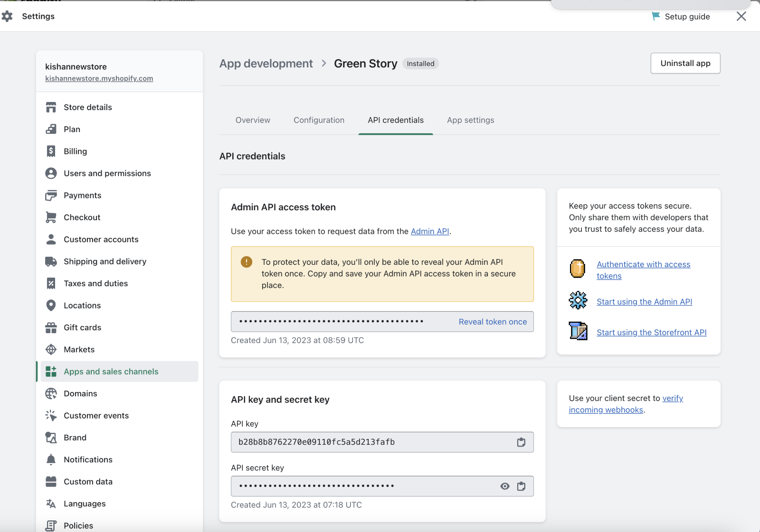
Task: Go to the App settings tab
Action: (471, 120)
